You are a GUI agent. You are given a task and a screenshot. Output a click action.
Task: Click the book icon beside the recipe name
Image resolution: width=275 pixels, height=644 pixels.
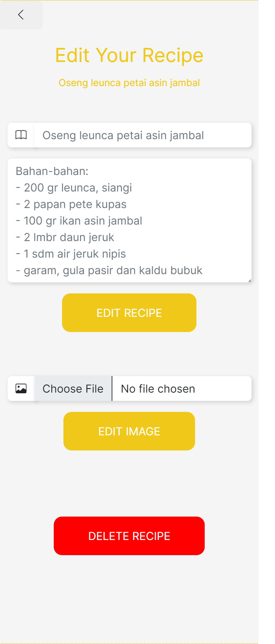point(21,135)
